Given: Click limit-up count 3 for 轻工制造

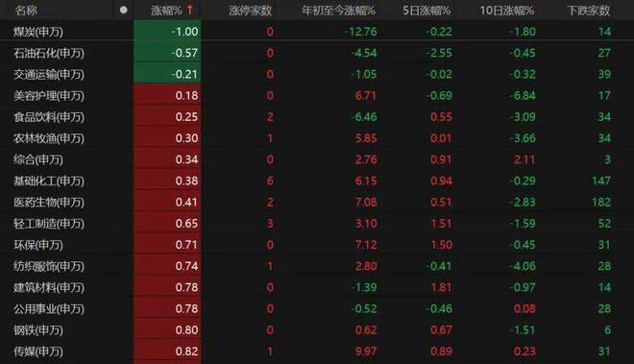Looking at the screenshot, I should [x=270, y=224].
